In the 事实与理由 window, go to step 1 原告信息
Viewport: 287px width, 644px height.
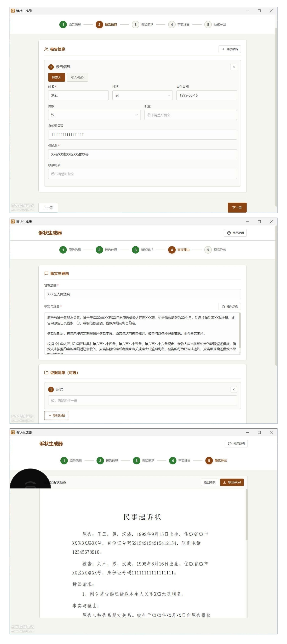(x=70, y=250)
